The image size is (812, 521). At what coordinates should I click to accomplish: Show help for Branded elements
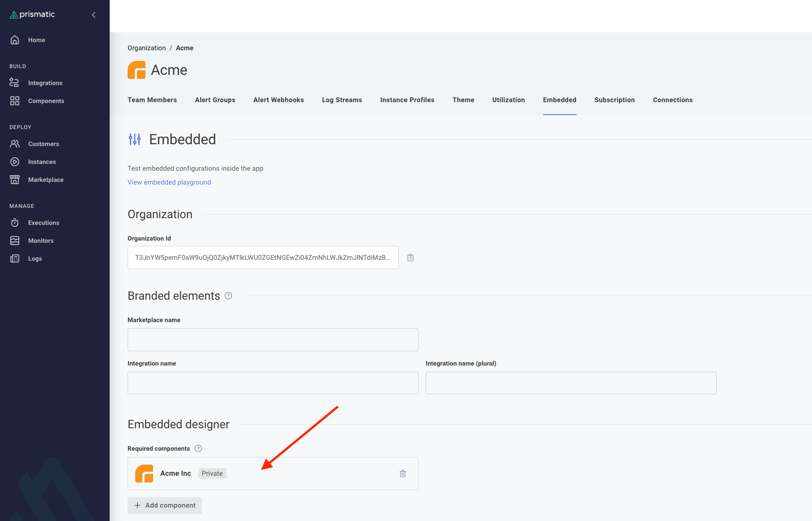pyautogui.click(x=228, y=296)
